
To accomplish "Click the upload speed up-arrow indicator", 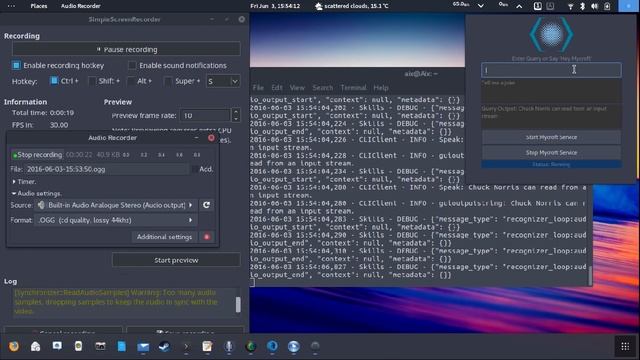I will point(519,6).
